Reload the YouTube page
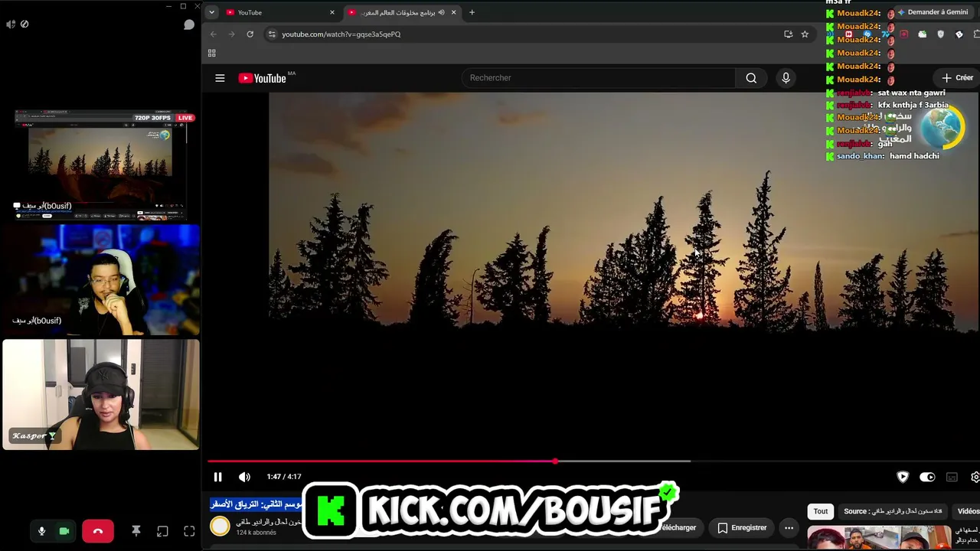Screen dimensions: 980x551 250,34
